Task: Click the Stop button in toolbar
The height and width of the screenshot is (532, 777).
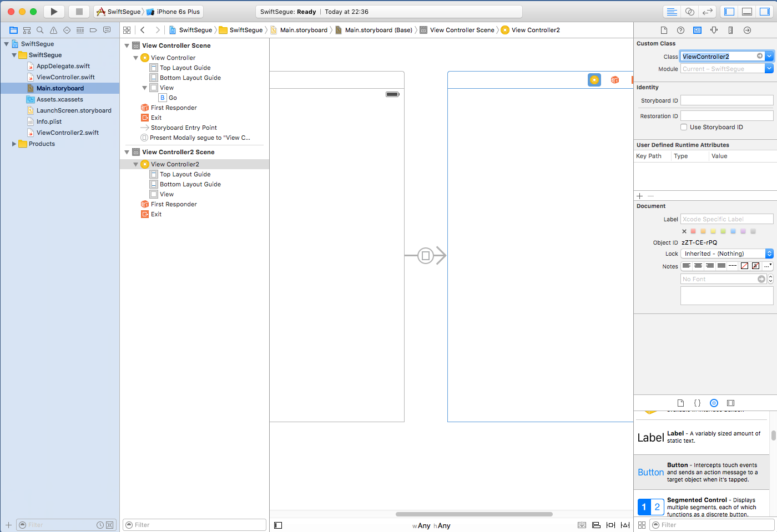Action: (79, 12)
